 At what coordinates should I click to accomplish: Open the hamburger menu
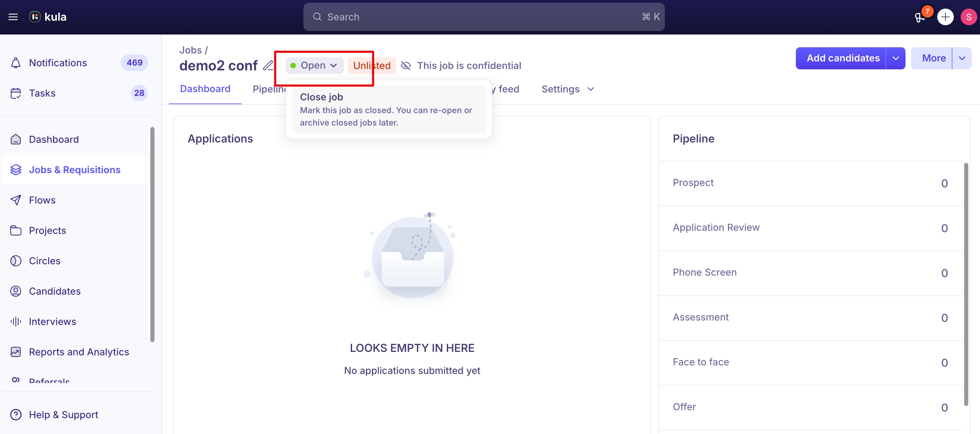[13, 17]
